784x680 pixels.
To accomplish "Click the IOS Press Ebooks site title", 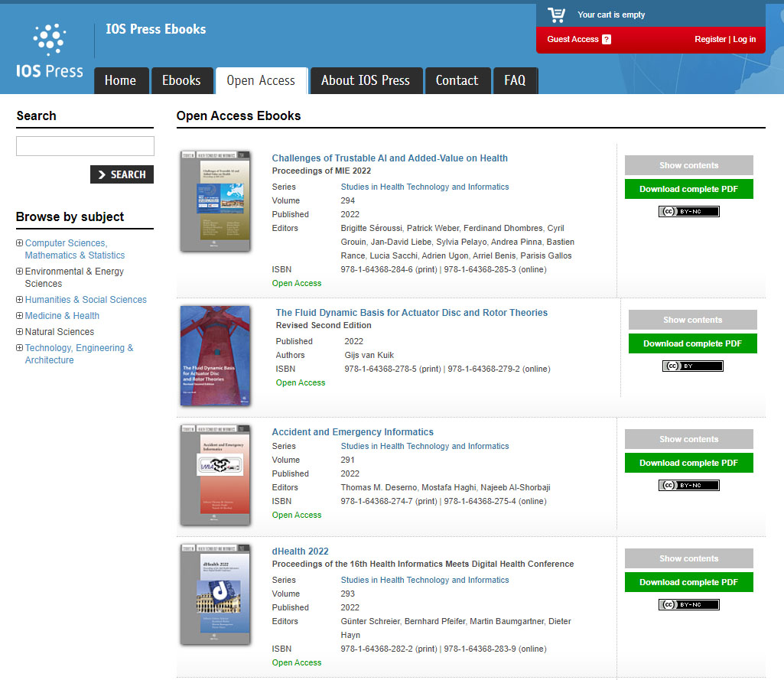I will pos(155,29).
